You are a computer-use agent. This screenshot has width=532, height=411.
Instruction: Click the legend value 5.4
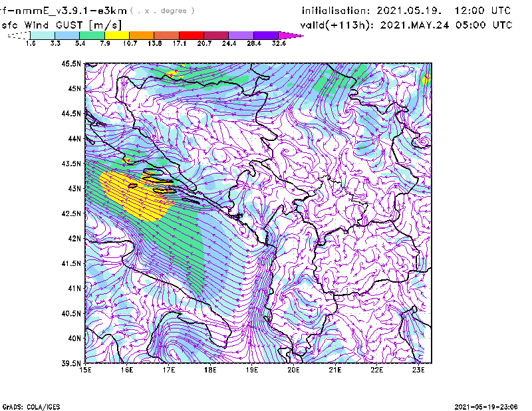click(80, 43)
